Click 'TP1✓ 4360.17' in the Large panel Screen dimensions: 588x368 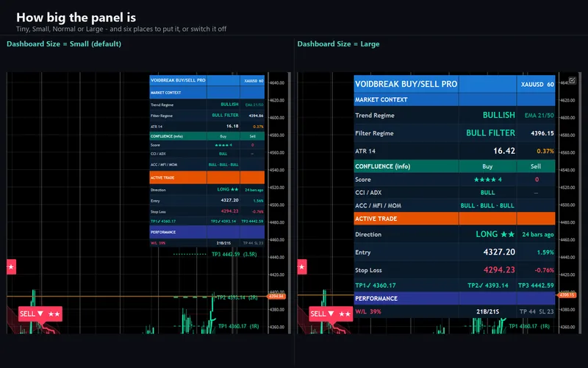point(376,286)
